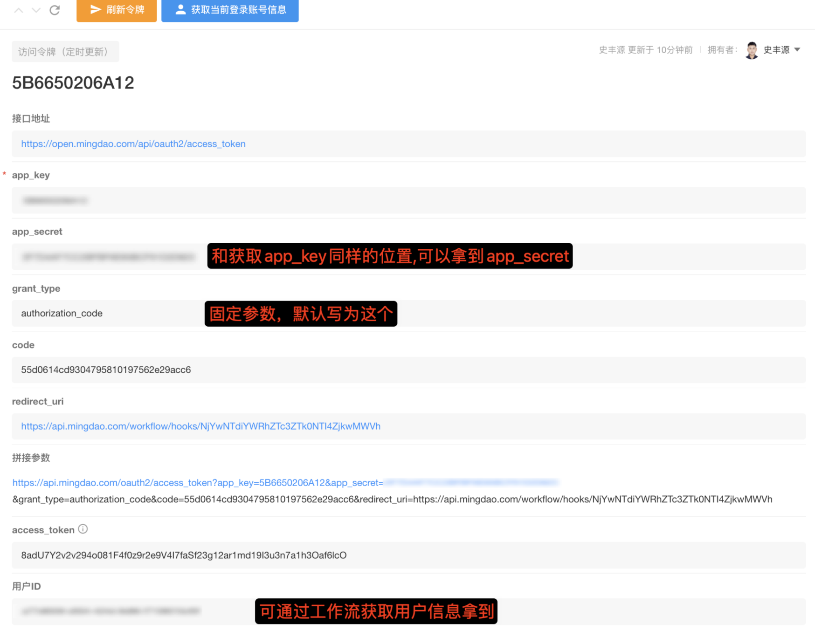Click the blurred app_secret field
Image resolution: width=815 pixels, height=644 pixels.
click(108, 257)
